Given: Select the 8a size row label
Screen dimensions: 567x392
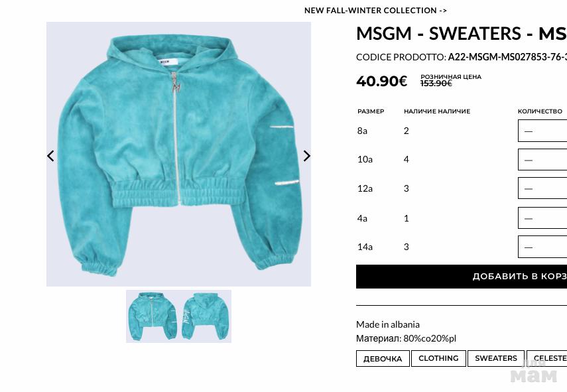Looking at the screenshot, I should (362, 131).
